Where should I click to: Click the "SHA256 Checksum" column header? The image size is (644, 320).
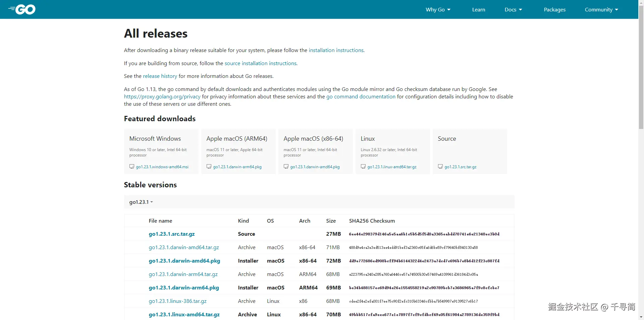[x=372, y=221]
